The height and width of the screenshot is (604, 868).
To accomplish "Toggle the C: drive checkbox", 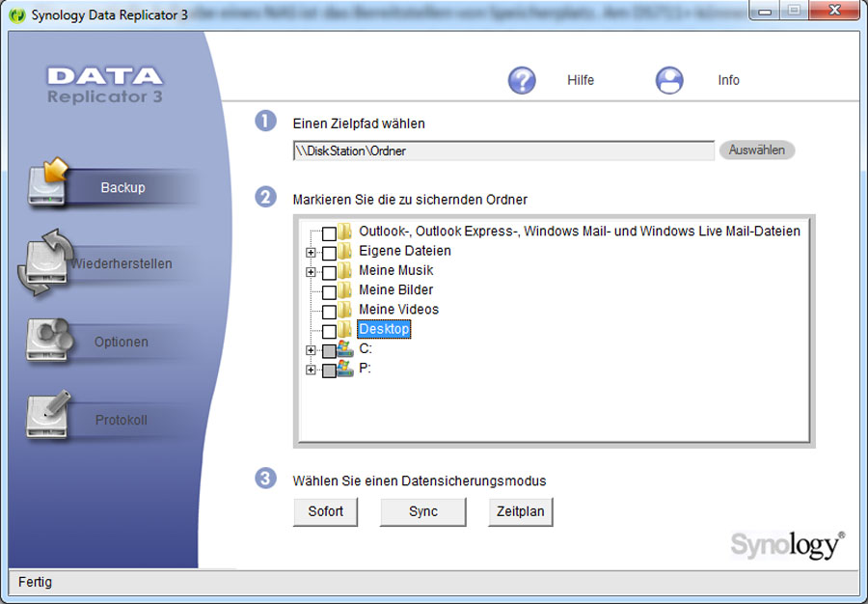I will (x=329, y=351).
